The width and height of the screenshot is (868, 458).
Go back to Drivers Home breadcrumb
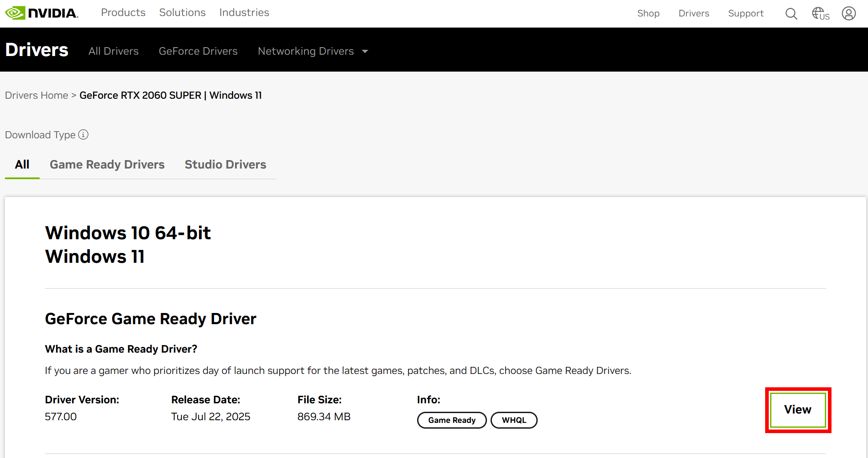(37, 95)
